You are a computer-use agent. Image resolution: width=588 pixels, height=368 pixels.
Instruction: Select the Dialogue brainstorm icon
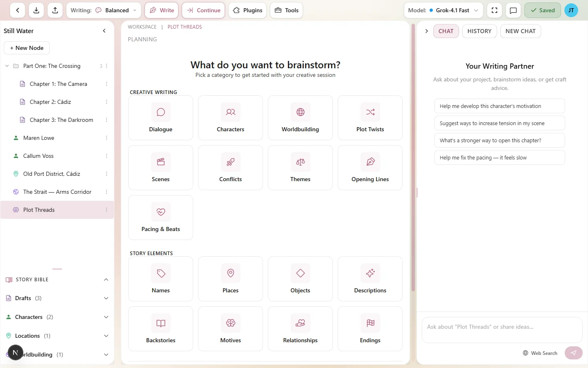[x=160, y=112]
